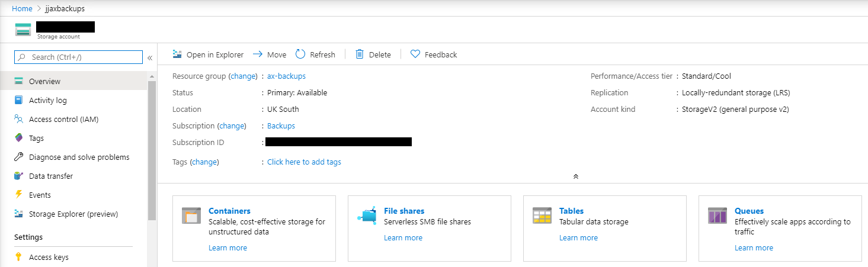Click change link next to Tags
868x267 pixels.
(204, 162)
